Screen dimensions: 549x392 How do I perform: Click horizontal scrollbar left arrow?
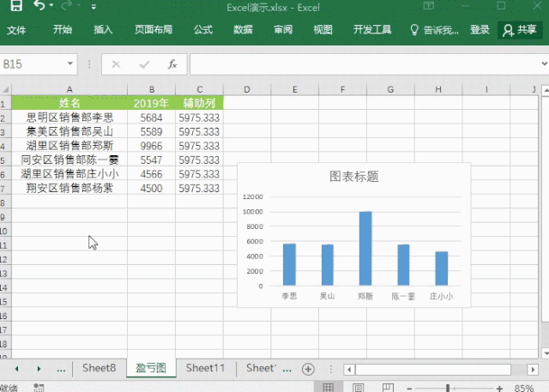349,369
